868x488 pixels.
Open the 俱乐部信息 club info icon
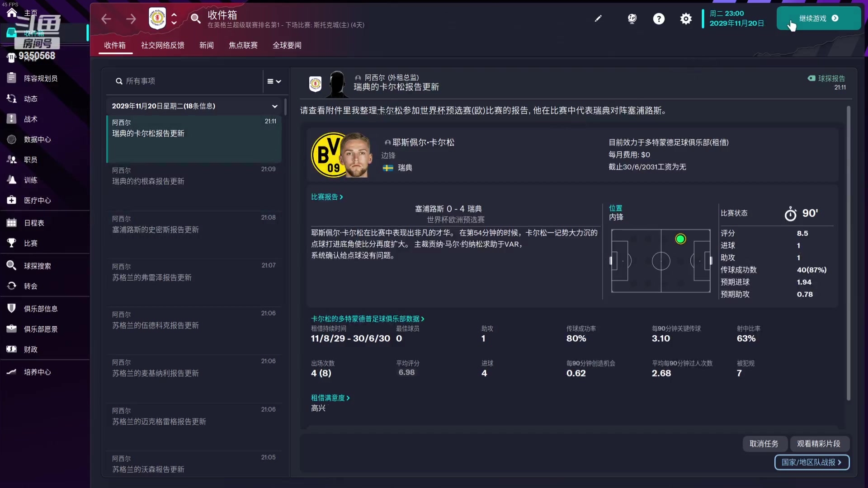pos(12,309)
